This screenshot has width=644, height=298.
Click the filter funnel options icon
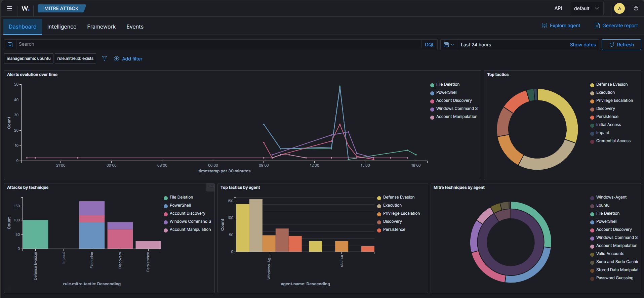coord(105,58)
